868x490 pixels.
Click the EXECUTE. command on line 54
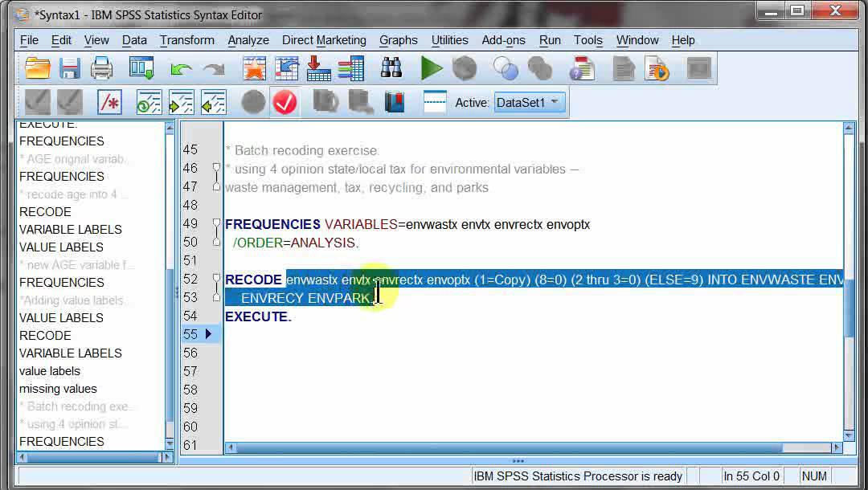(x=258, y=316)
